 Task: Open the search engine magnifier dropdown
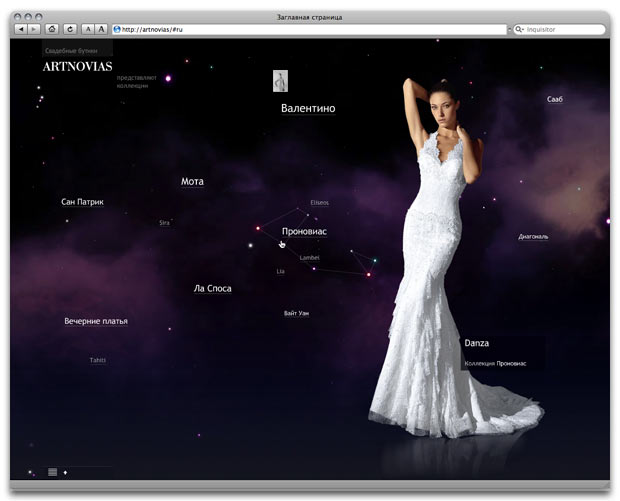(520, 30)
